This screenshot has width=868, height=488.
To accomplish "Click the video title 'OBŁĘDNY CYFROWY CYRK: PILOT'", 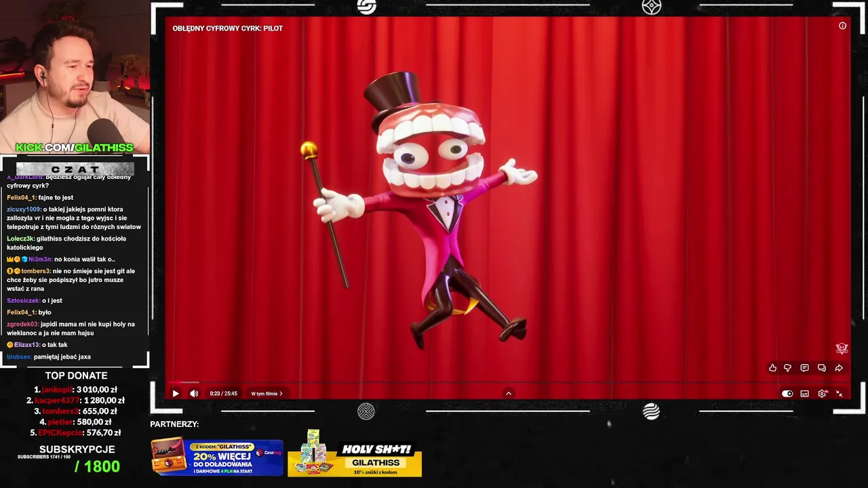I will click(x=228, y=28).
